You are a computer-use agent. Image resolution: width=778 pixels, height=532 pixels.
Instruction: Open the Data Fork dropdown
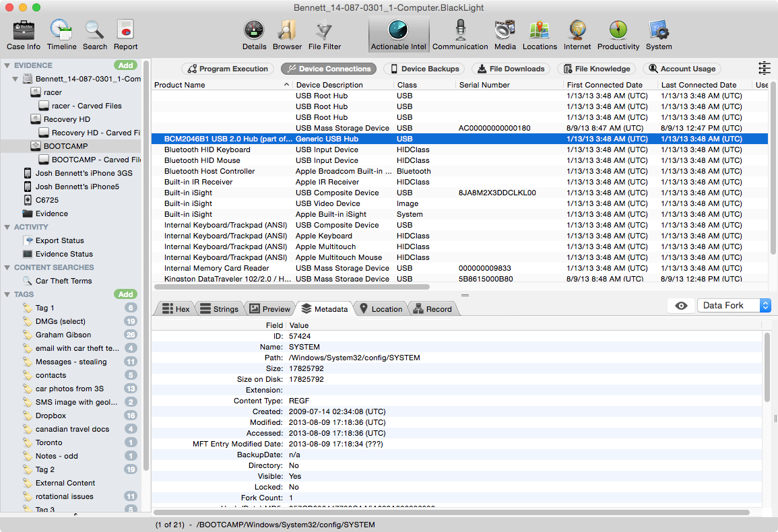[x=734, y=306]
